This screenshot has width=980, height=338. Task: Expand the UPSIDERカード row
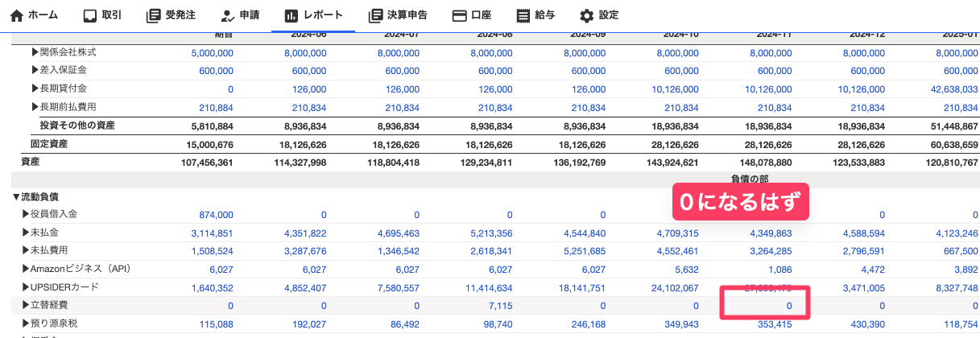tap(26, 287)
